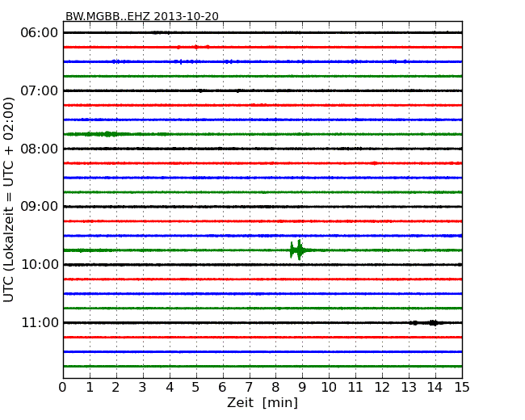Click the 06:00 time label
This screenshot has width=525, height=420.
(x=40, y=33)
